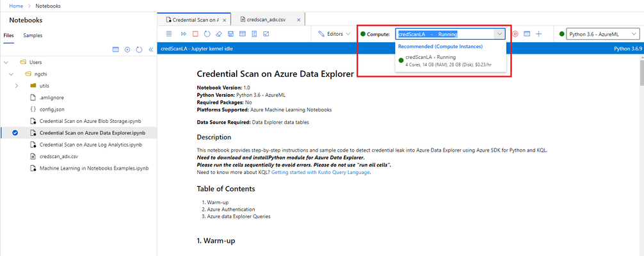Switch to the Samples tab
Screen dimensions: 644x256
coord(33,35)
